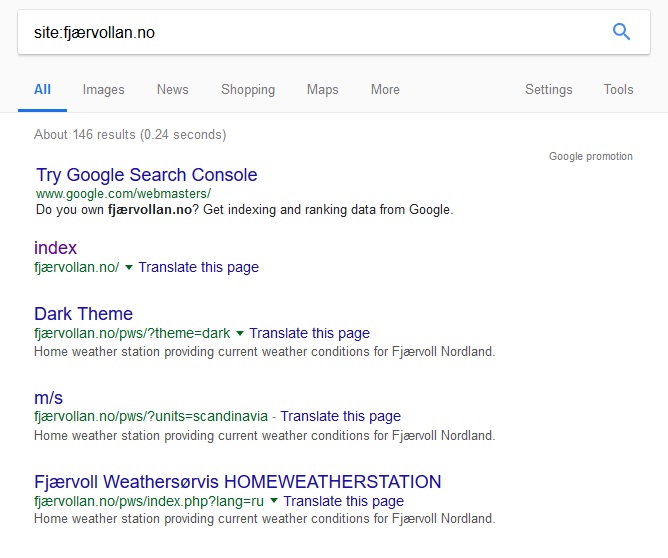Select the All tab
The height and width of the screenshot is (558, 668).
click(42, 89)
